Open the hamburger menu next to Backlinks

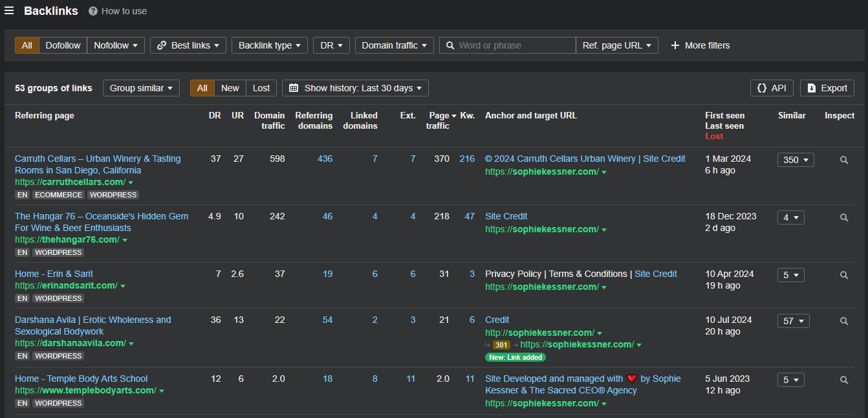pos(9,11)
